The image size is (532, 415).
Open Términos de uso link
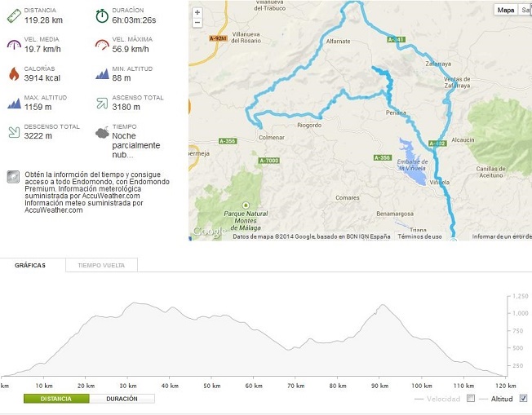tap(419, 236)
